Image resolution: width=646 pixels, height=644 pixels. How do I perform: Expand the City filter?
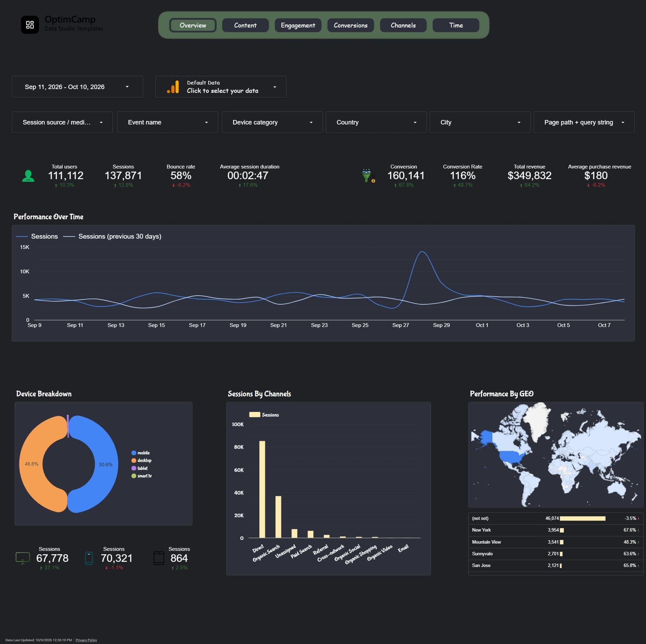point(480,122)
